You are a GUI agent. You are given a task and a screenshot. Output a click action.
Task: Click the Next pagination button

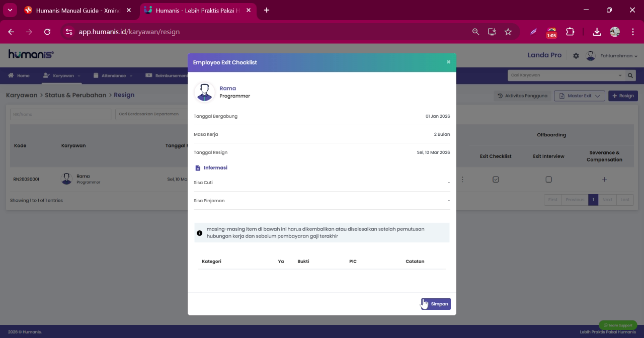coord(607,200)
